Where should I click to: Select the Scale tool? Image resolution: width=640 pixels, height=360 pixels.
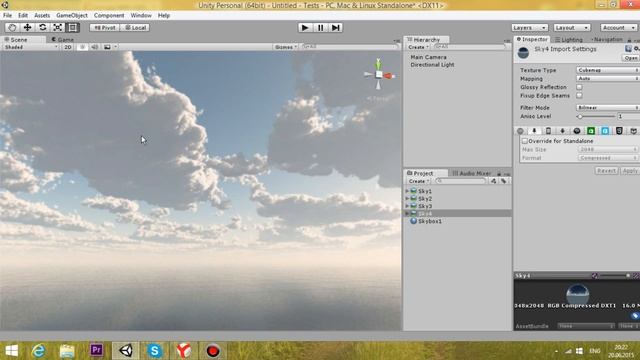click(58, 28)
